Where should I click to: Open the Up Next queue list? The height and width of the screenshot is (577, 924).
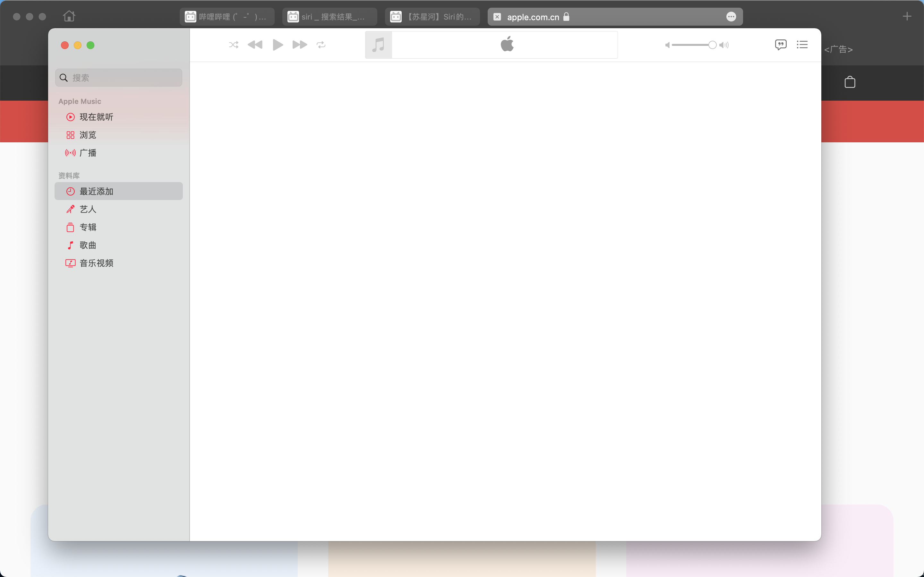click(x=802, y=45)
